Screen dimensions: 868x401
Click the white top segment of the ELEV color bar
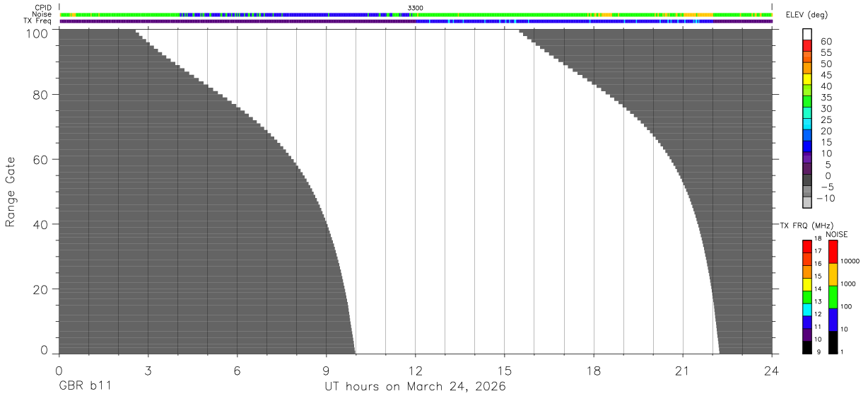(x=807, y=34)
